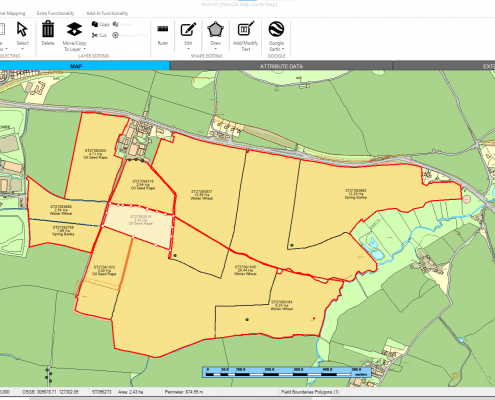Click the Paste to Point icon
Image resolution: width=495 pixels, height=400 pixels.
coord(115,35)
